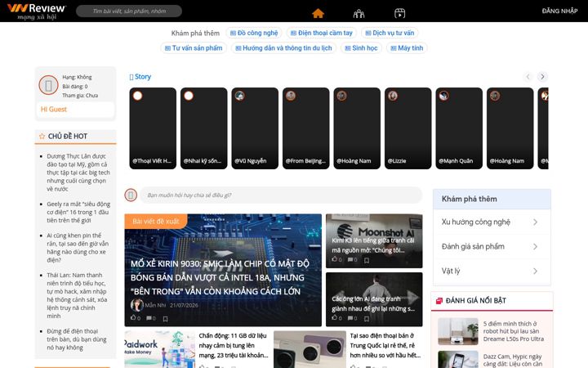The width and height of the screenshot is (588, 368).
Task: Open hot topic Đừng để điện thoại trên bàn
Action: tap(77, 339)
